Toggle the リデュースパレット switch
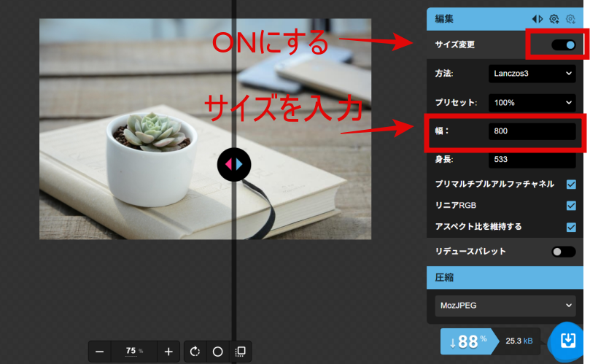590x364 pixels. [563, 252]
